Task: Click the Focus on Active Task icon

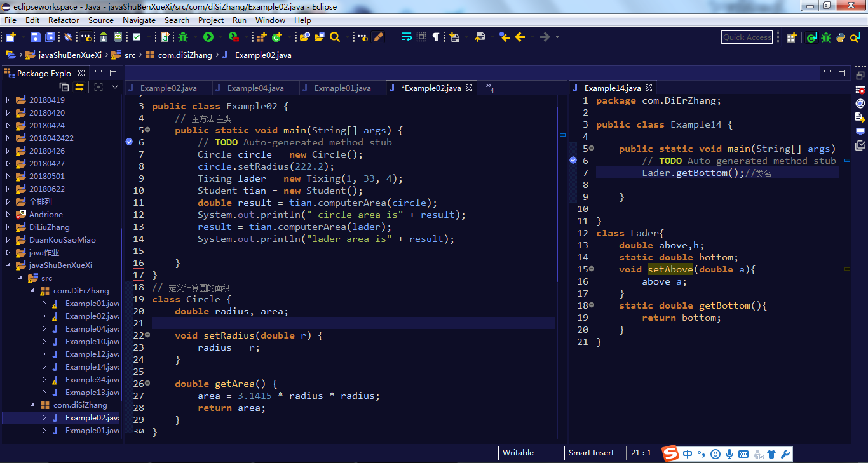Action: (x=98, y=87)
